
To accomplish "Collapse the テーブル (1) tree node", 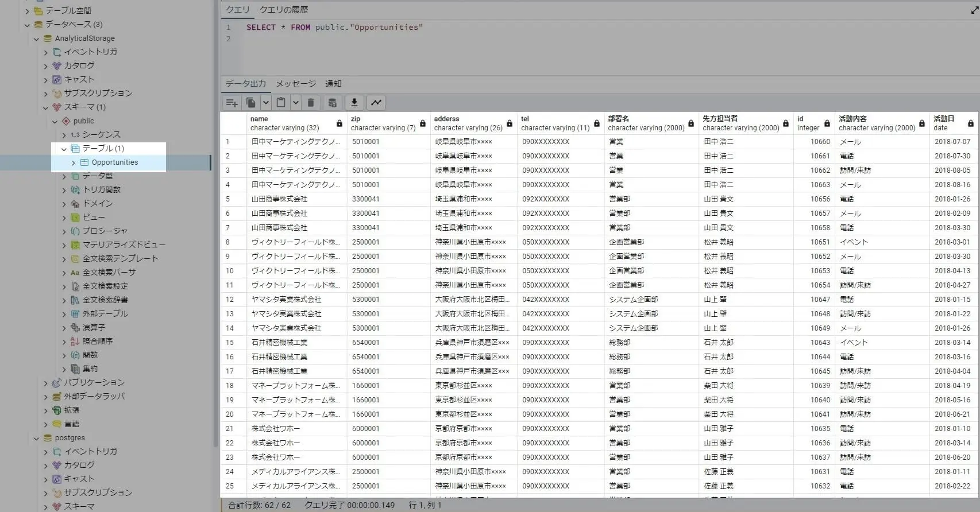I will click(64, 149).
